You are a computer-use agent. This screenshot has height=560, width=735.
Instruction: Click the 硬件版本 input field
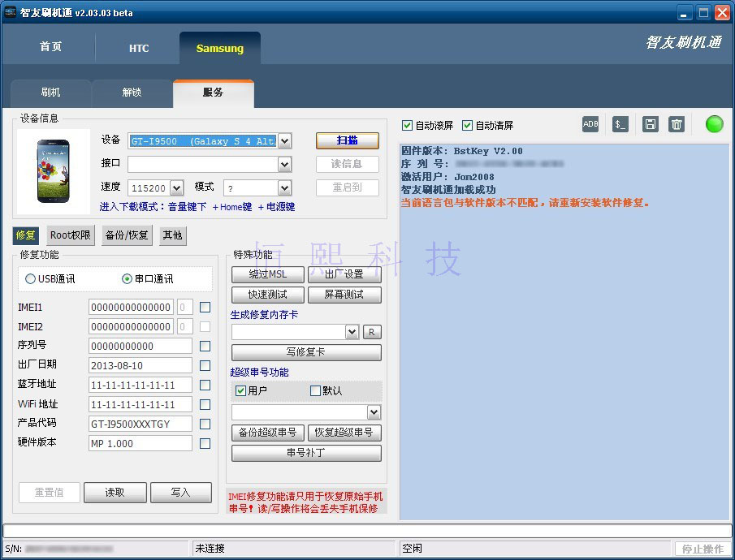coord(141,443)
